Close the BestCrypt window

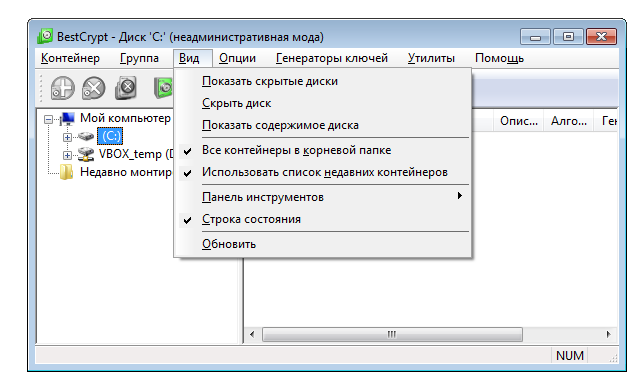pos(601,37)
